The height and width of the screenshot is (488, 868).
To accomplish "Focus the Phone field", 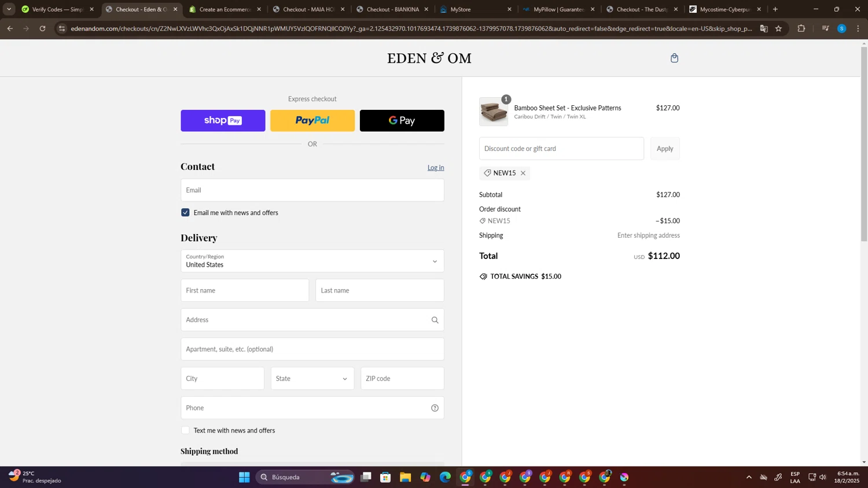I will point(312,408).
